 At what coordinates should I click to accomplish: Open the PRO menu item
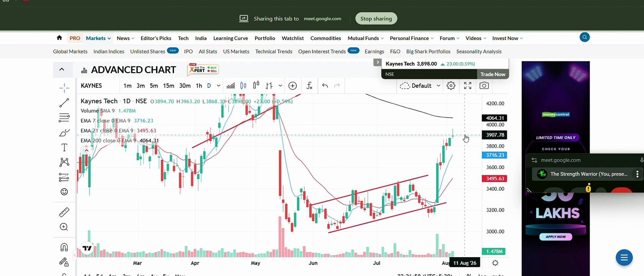coord(75,38)
